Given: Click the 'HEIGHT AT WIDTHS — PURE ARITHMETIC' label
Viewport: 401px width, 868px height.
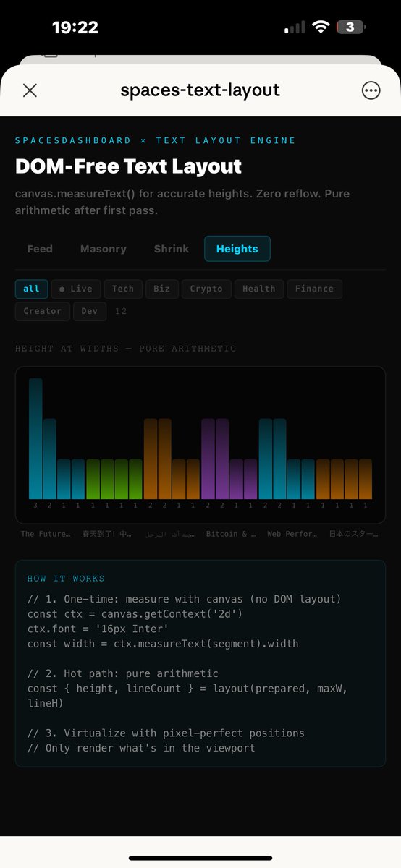Looking at the screenshot, I should coord(126,349).
